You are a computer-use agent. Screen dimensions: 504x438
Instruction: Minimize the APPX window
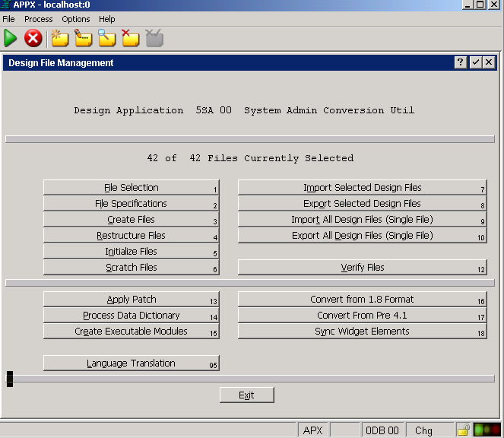tap(468, 4)
